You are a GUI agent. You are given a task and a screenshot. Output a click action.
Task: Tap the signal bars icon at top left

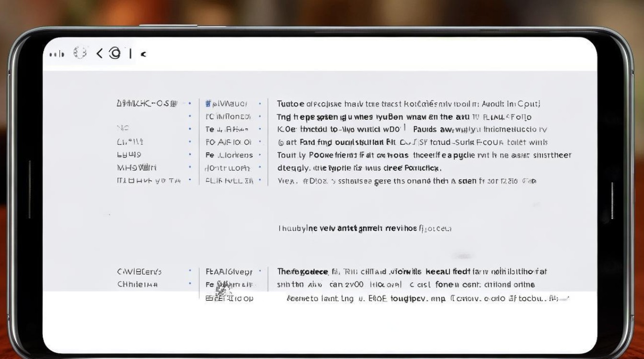(57, 55)
